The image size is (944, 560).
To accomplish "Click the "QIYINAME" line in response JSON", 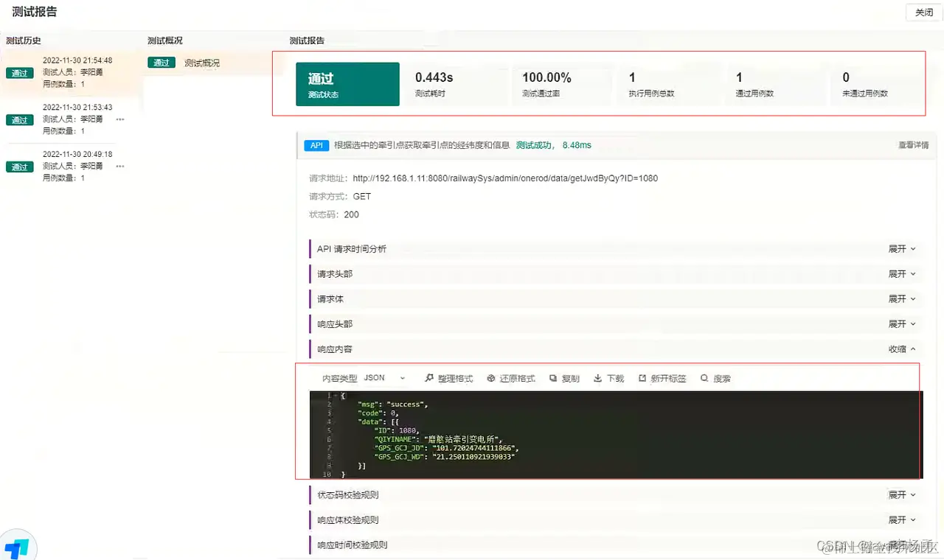I will tap(438, 439).
